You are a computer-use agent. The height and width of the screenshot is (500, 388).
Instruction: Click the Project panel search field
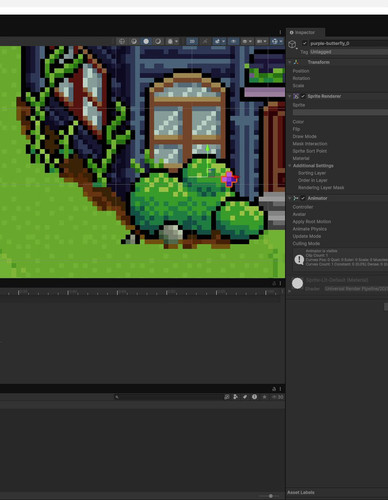[x=167, y=397]
